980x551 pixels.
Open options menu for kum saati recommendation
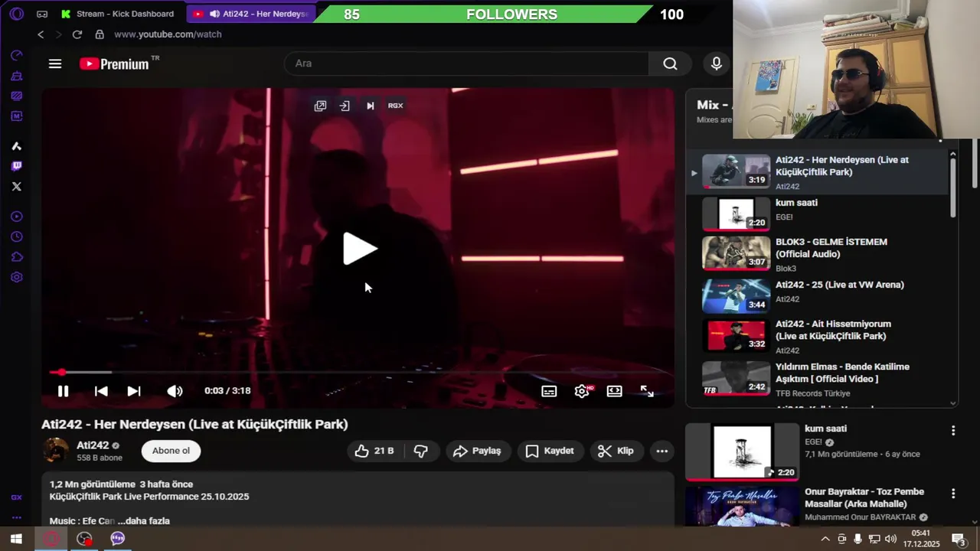point(953,431)
